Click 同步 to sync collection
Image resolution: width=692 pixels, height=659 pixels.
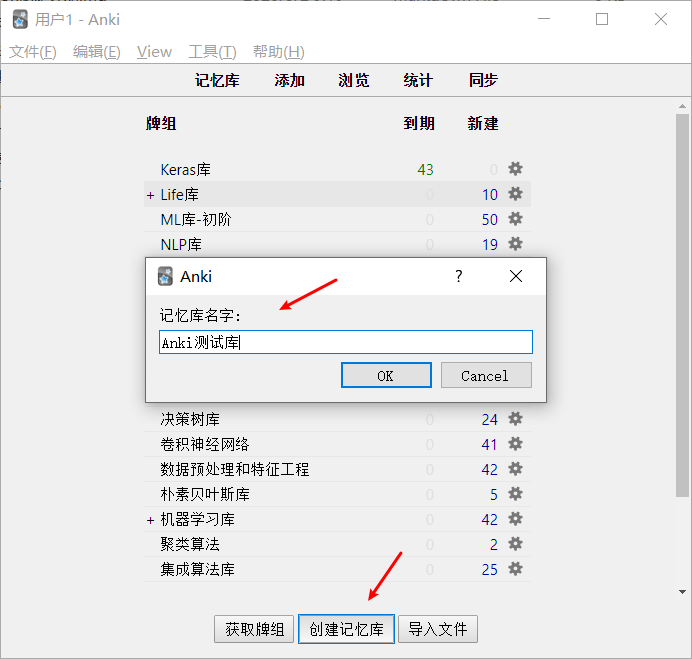pyautogui.click(x=483, y=80)
